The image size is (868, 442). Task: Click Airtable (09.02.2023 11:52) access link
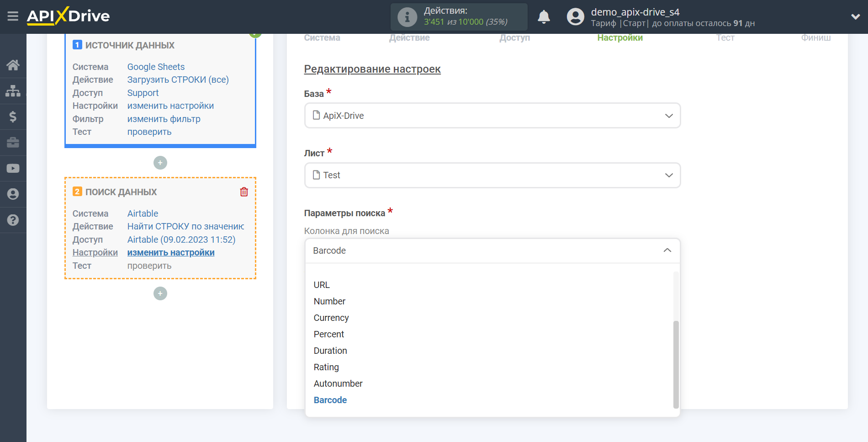(181, 240)
